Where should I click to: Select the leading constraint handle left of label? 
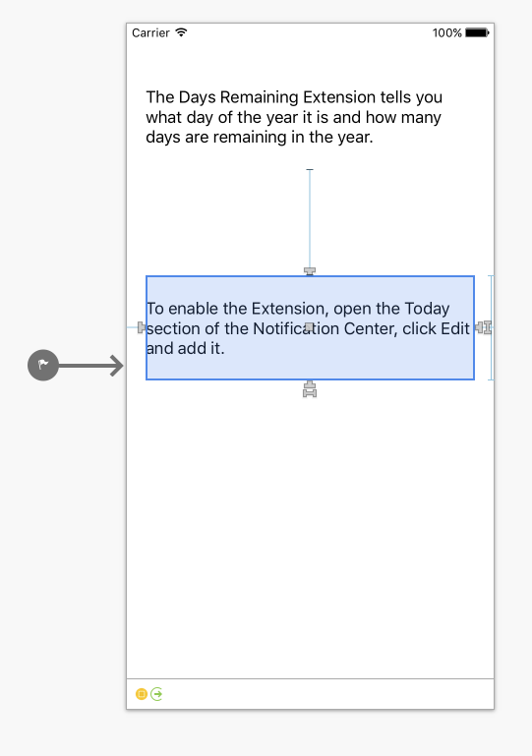click(x=142, y=327)
